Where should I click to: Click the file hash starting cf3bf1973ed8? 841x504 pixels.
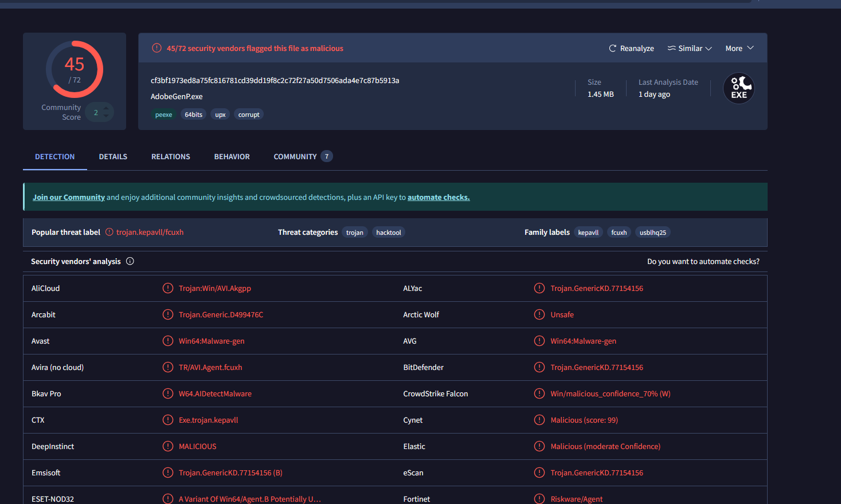[275, 80]
